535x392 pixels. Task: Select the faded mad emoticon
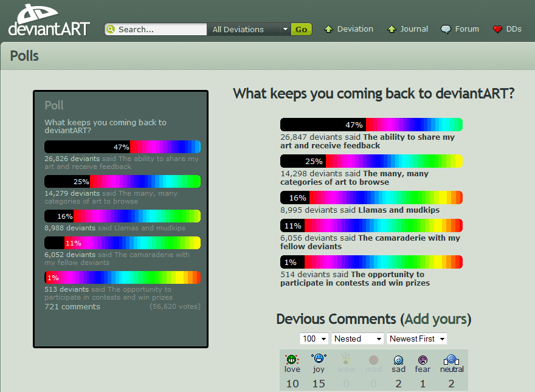click(x=373, y=360)
